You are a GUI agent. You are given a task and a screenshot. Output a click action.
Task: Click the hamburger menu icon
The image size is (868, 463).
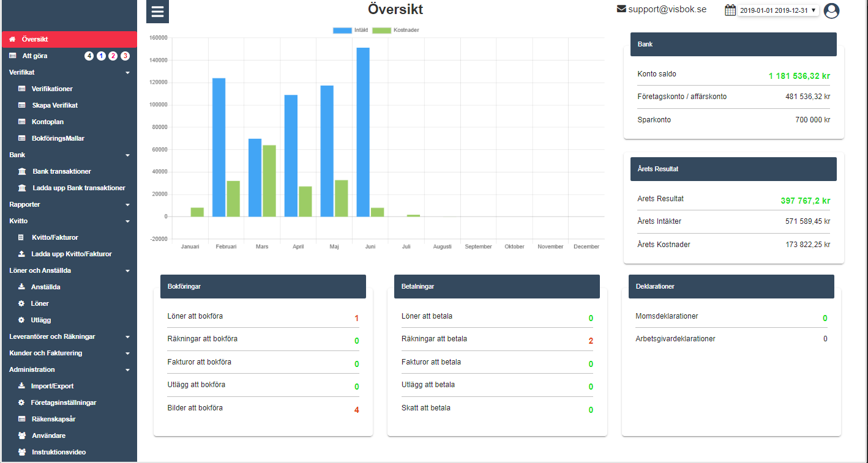[157, 12]
